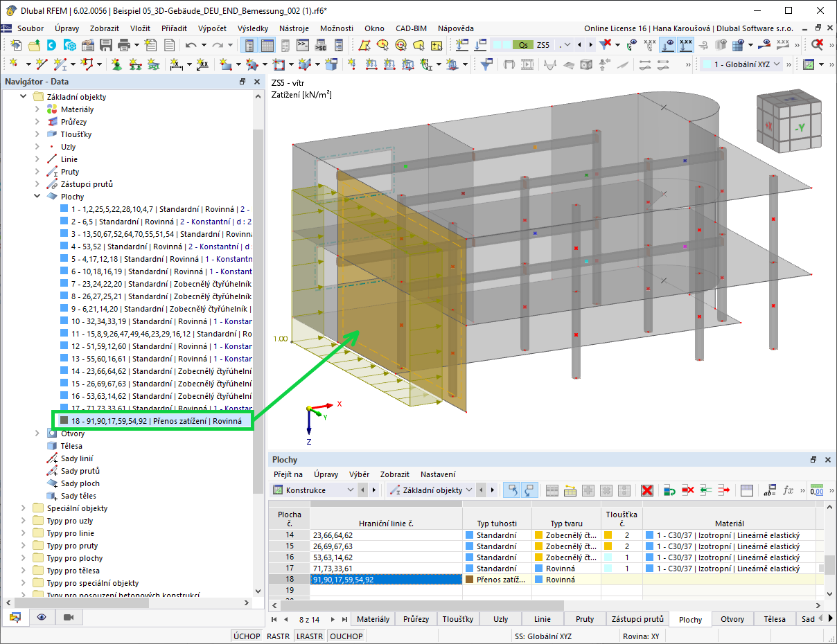This screenshot has height=644, width=837.
Task: Expand the Speciální objekty tree node
Action: pos(24,508)
